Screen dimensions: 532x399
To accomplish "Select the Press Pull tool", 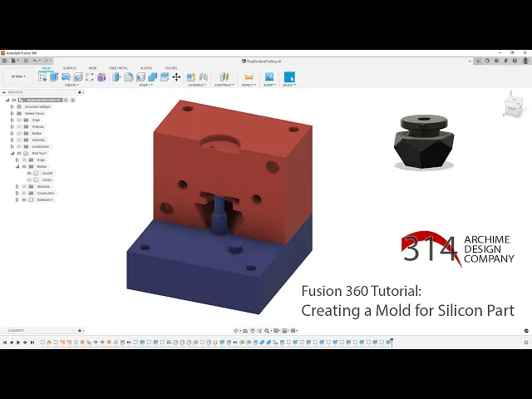I will (x=116, y=77).
